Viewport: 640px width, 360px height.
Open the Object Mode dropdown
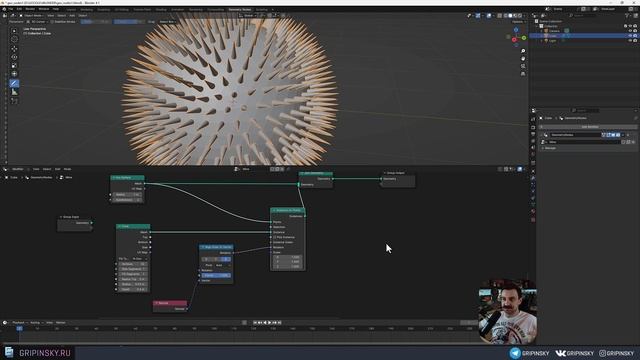pos(31,16)
